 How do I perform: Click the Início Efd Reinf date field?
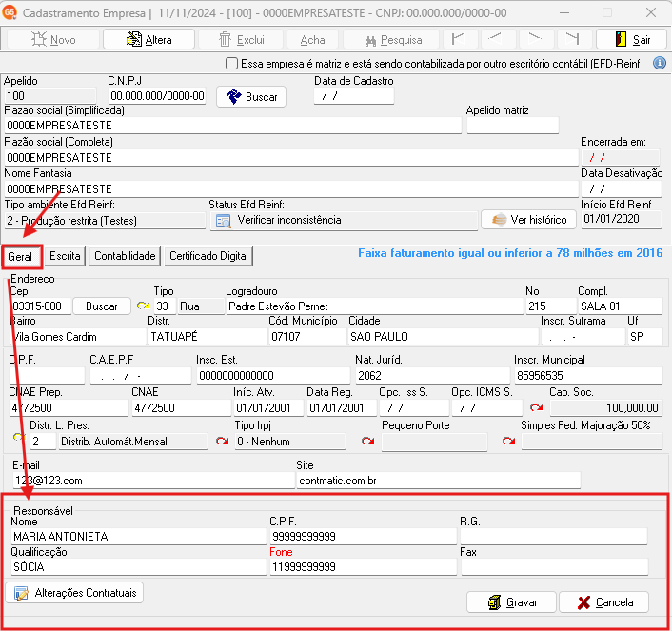tap(621, 219)
